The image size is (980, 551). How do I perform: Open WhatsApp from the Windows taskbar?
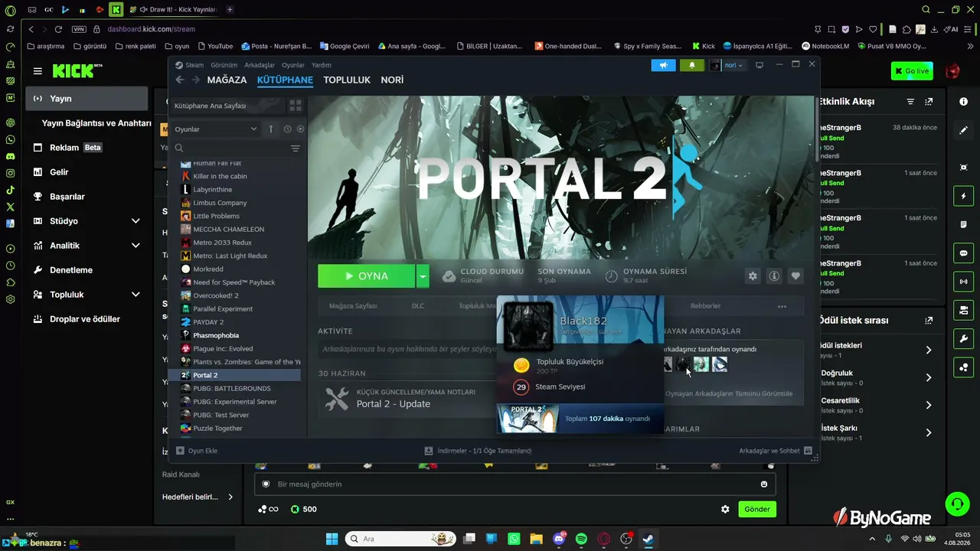click(514, 539)
